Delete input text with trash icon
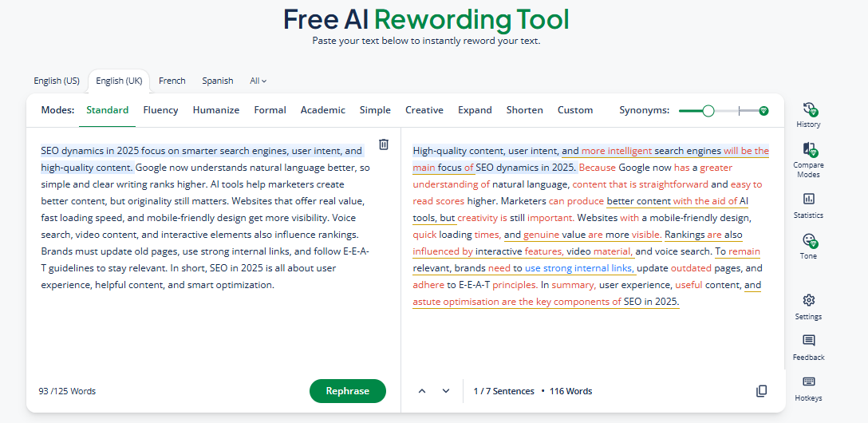 click(x=384, y=144)
